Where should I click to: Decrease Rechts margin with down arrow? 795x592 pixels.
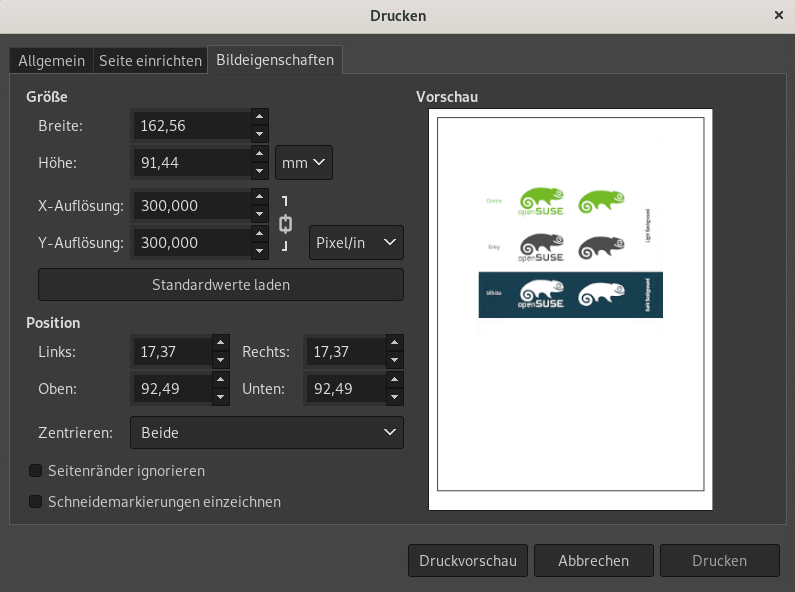click(395, 361)
